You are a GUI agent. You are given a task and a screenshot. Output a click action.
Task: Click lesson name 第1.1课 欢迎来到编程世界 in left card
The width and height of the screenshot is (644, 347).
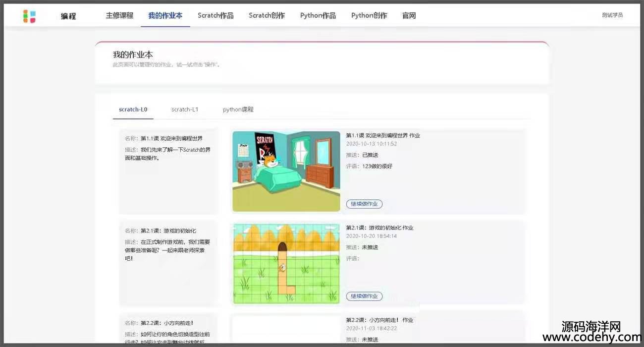pos(171,138)
